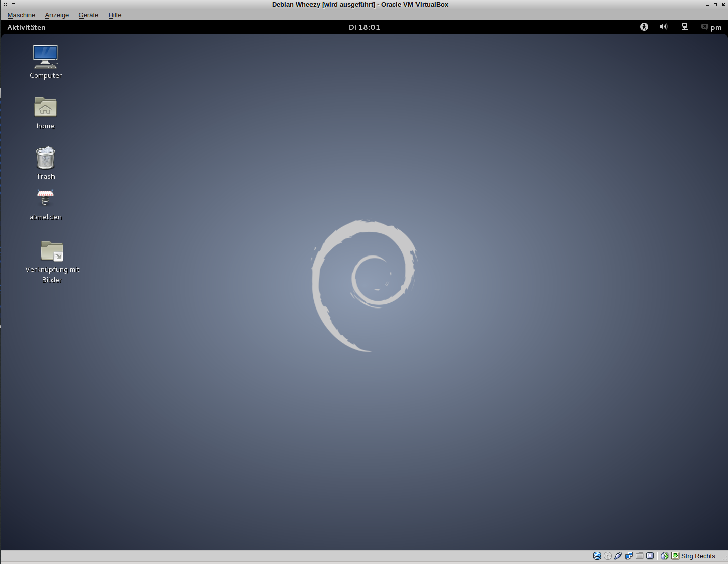The height and width of the screenshot is (564, 728).
Task: Open the accessibility menu icon
Action: [x=644, y=27]
